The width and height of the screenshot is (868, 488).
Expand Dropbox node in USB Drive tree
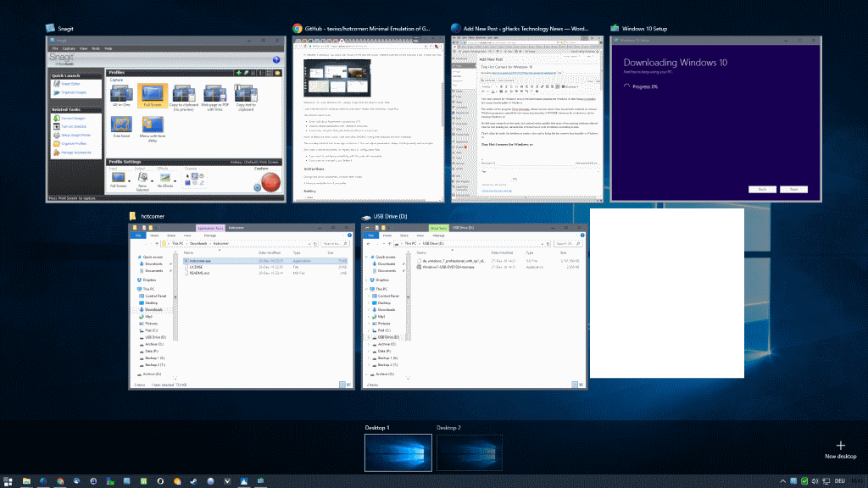(x=366, y=280)
